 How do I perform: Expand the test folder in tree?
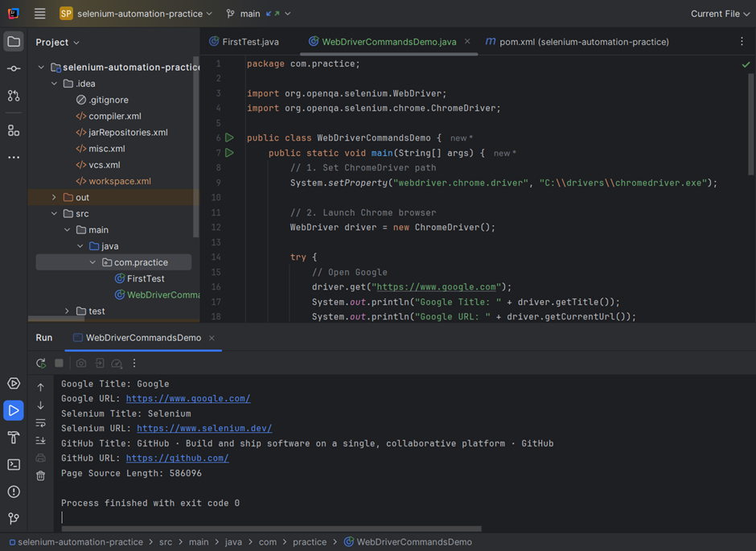click(x=67, y=311)
